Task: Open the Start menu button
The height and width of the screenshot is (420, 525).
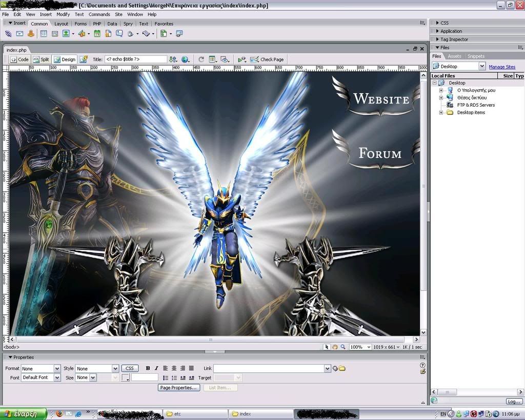Action: pyautogui.click(x=23, y=414)
